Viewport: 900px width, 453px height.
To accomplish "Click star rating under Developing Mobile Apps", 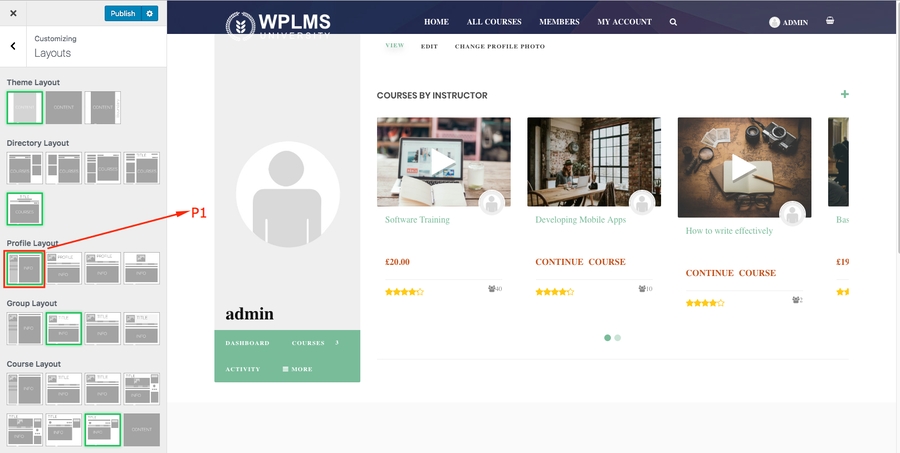I will pos(554,292).
